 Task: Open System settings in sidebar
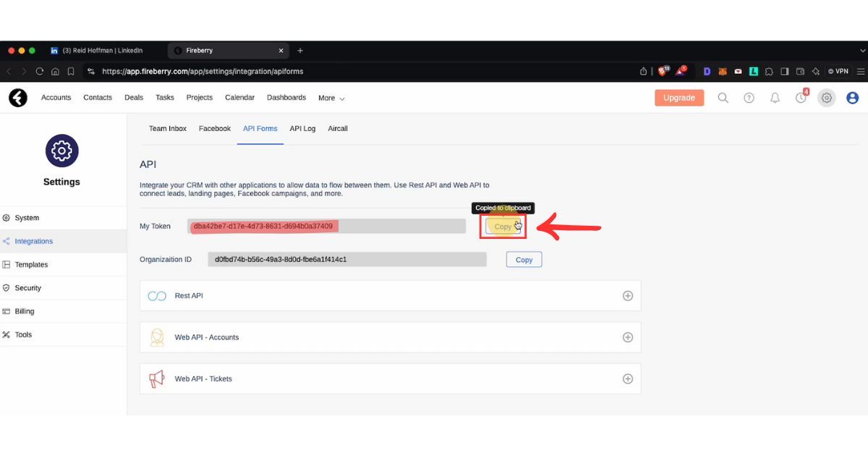pyautogui.click(x=63, y=218)
